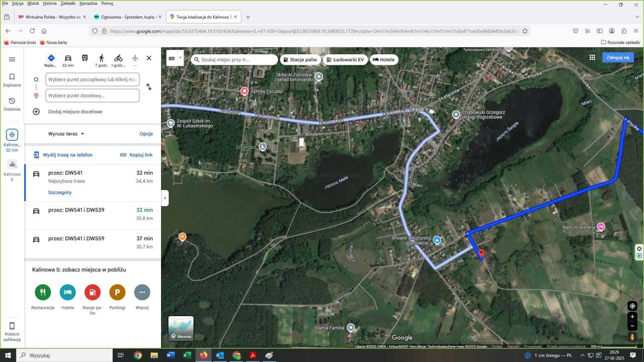Click the Kopiuj link option

point(136,155)
